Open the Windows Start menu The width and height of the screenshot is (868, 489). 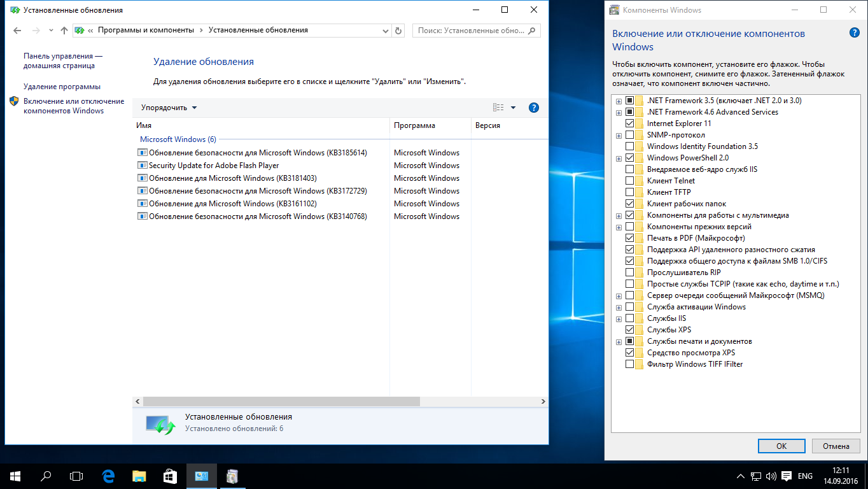tap(15, 476)
